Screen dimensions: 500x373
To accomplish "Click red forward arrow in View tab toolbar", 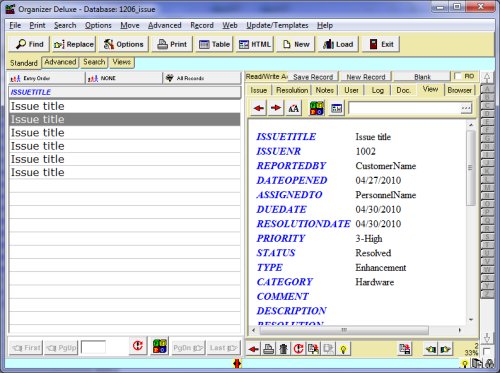I will pos(276,108).
